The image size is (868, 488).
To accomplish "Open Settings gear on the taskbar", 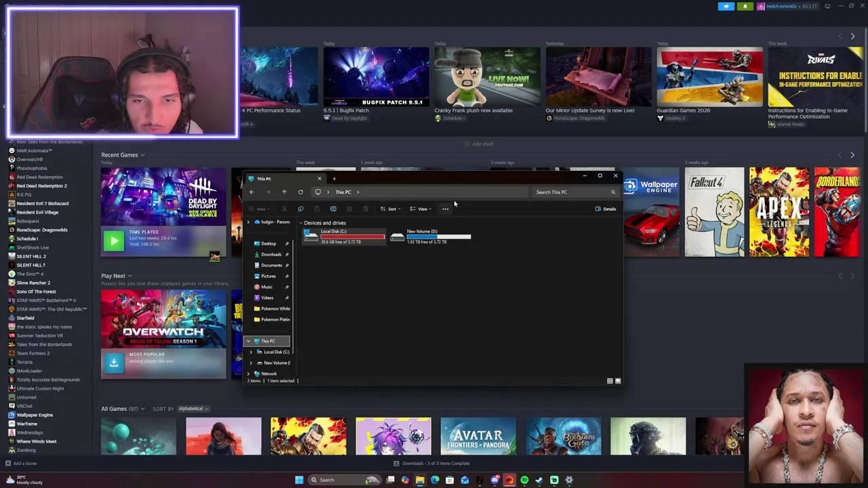I will [x=569, y=480].
